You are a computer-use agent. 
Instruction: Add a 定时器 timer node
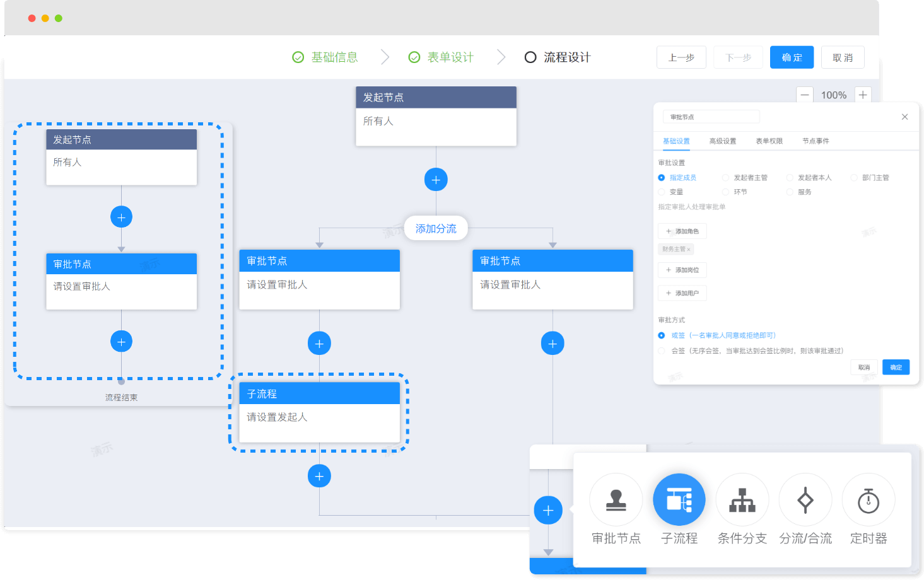tap(868, 500)
